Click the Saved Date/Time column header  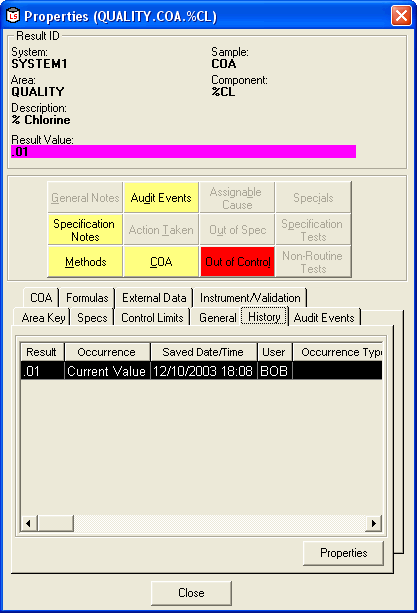(x=204, y=352)
